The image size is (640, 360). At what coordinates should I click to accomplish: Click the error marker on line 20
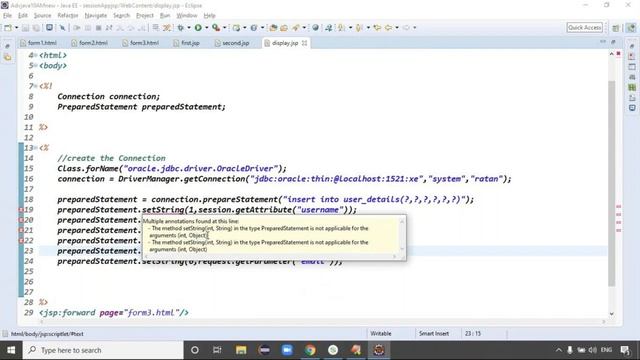(21, 220)
